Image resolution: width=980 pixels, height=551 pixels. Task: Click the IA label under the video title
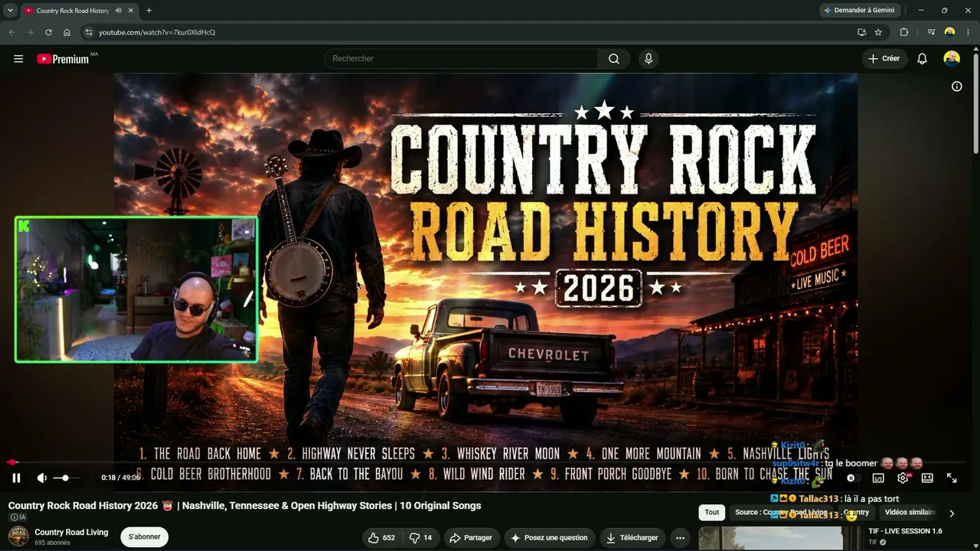click(x=17, y=517)
